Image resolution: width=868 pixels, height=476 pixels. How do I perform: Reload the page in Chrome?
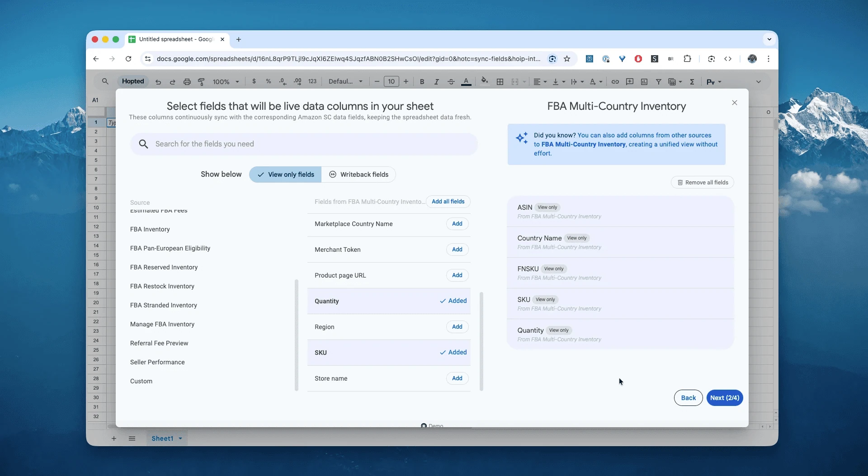(128, 59)
